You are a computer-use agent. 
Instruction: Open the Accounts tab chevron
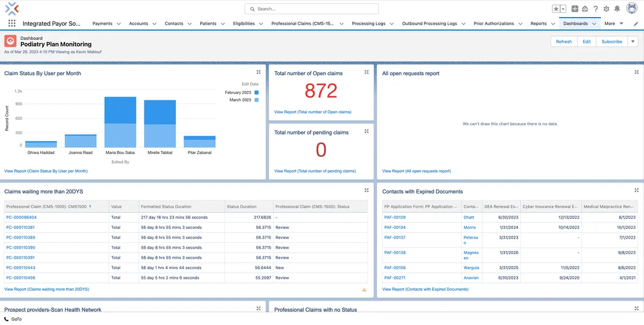[x=154, y=24]
